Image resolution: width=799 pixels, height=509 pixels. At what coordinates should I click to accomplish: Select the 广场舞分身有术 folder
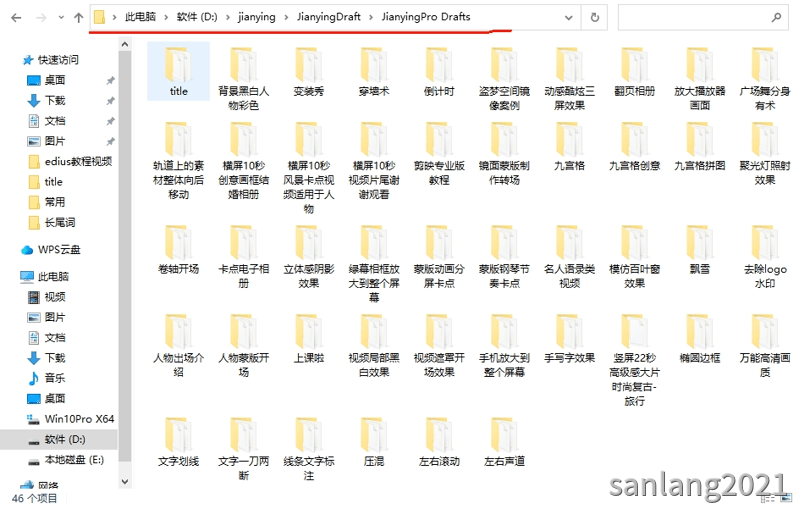click(765, 78)
